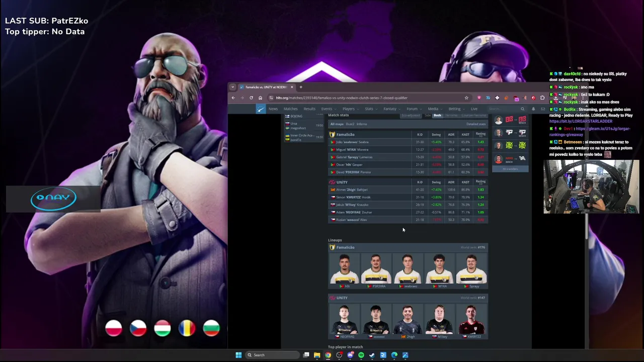Open the browser home page icon
Viewport: 644px width, 362px height.
pos(260,98)
